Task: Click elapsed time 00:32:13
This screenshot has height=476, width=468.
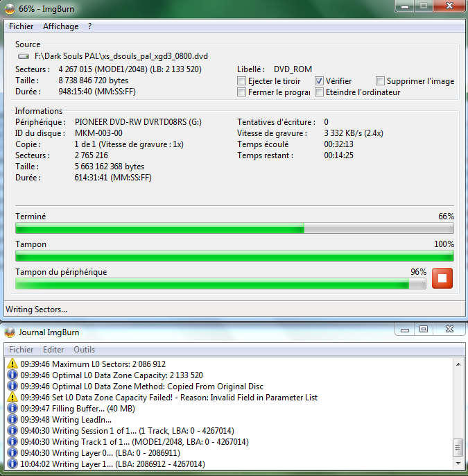Action: 338,144
